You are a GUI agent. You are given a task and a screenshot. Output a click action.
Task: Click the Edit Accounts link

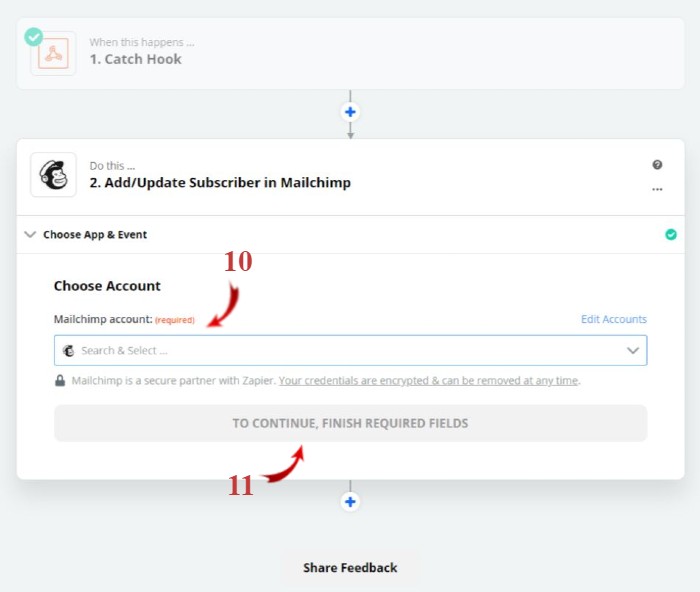pyautogui.click(x=614, y=319)
